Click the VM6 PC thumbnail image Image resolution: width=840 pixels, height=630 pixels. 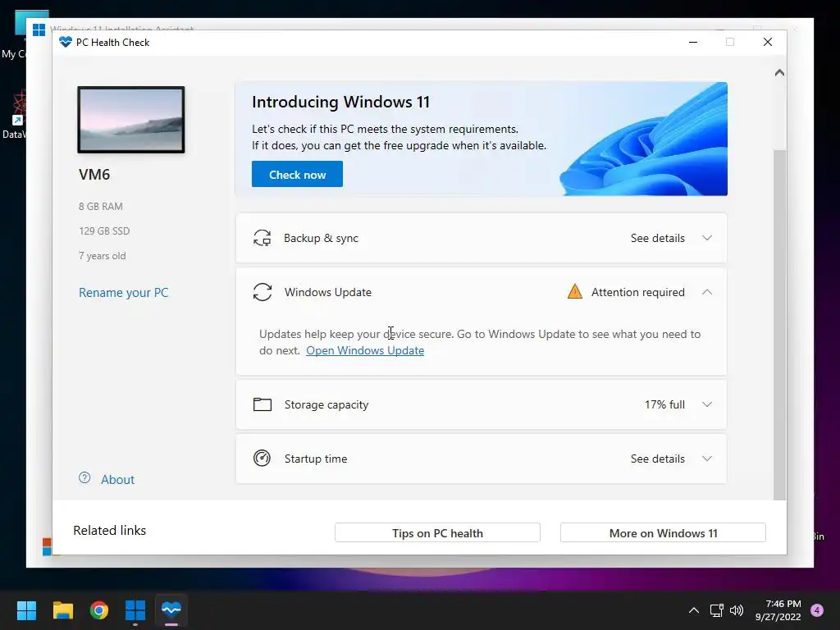[x=131, y=120]
